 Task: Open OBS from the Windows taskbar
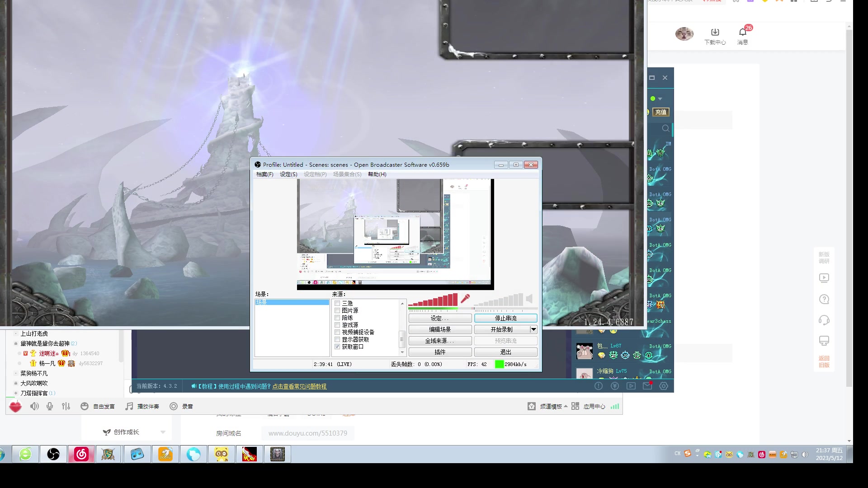pyautogui.click(x=53, y=454)
